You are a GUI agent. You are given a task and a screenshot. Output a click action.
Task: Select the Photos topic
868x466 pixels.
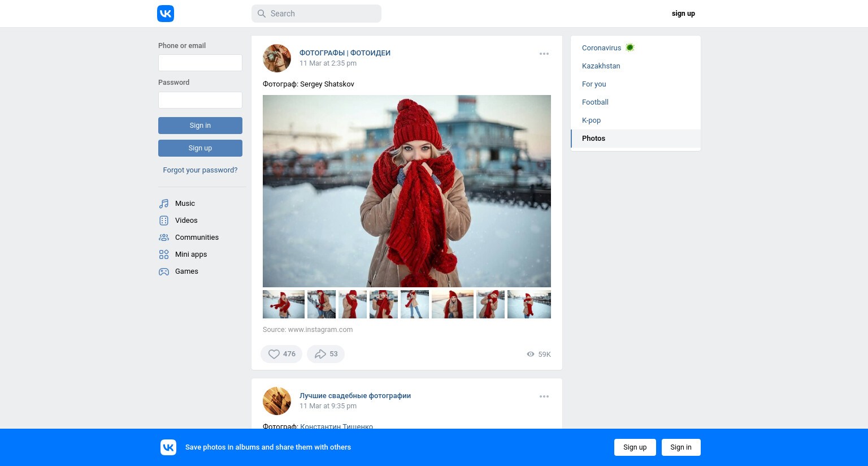tap(636, 139)
